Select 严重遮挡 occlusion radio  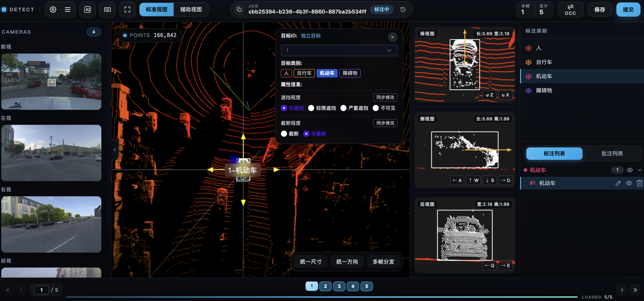[343, 108]
